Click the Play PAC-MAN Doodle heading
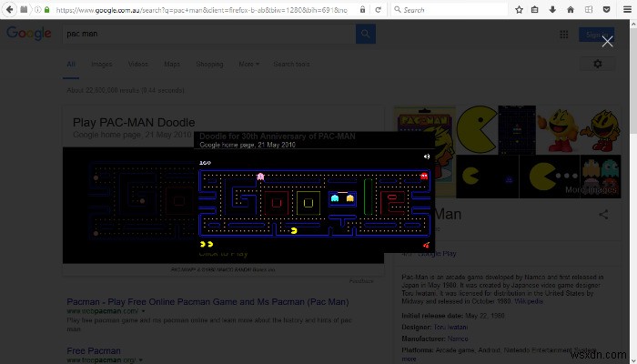637x364 pixels. click(x=134, y=122)
